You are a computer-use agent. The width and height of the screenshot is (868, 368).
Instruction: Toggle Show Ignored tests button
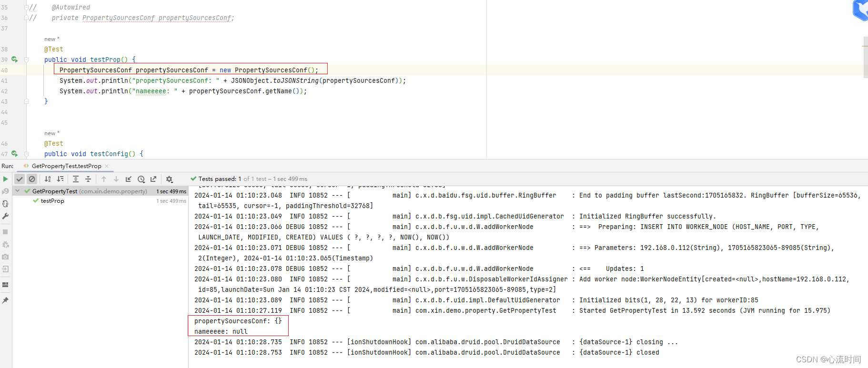(x=32, y=179)
